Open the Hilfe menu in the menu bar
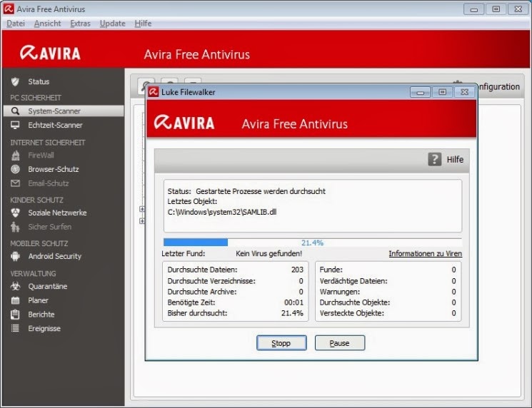Viewport: 532px width, 408px height. (x=143, y=24)
